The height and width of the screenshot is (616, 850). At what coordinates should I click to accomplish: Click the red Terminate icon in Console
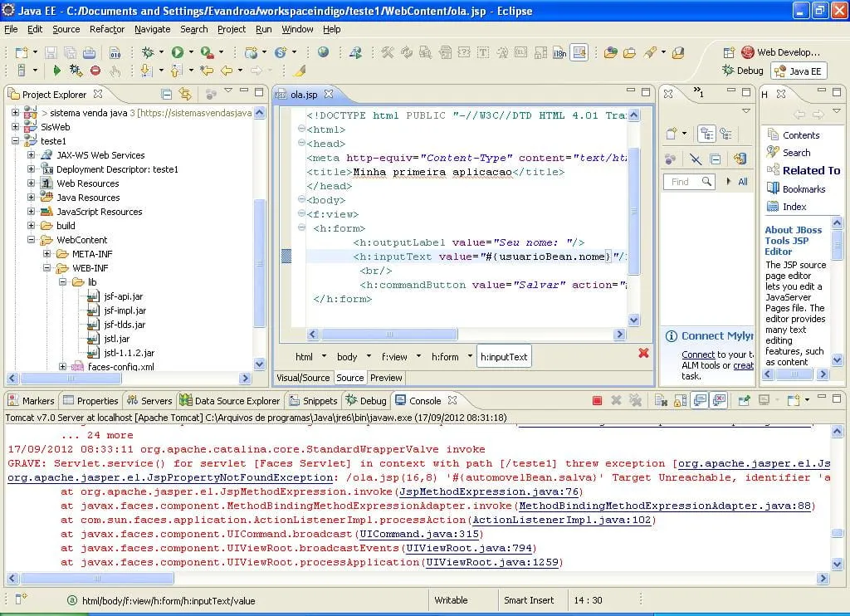[597, 401]
